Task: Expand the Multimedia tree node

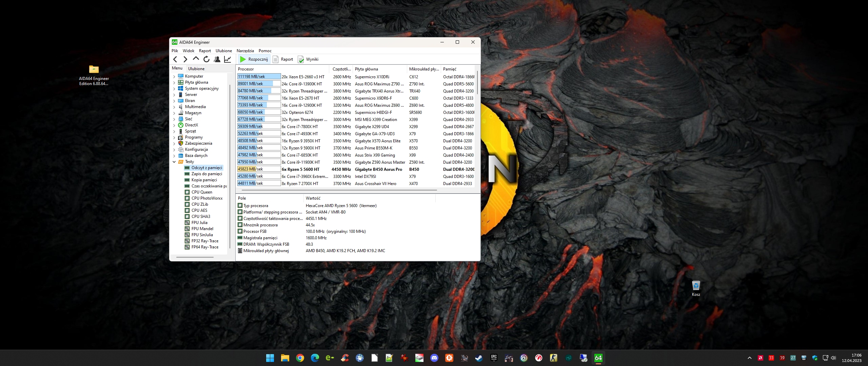Action: click(174, 107)
